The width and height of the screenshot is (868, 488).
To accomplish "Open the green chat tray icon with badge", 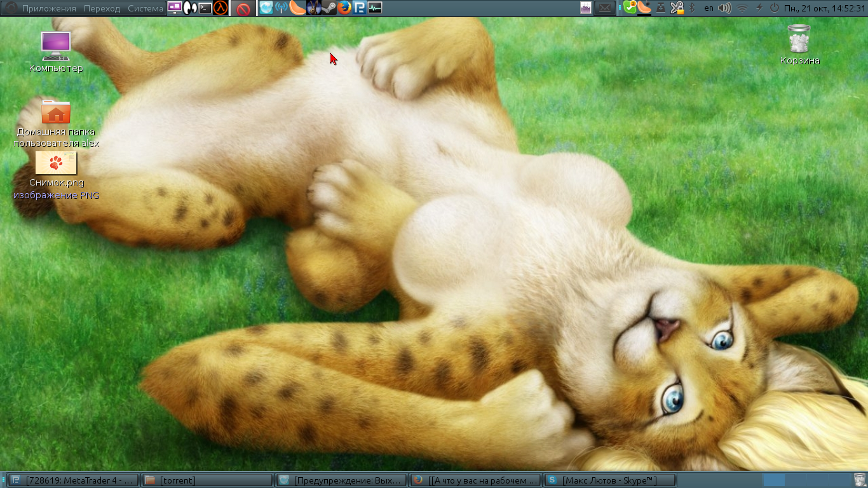I will pos(630,8).
